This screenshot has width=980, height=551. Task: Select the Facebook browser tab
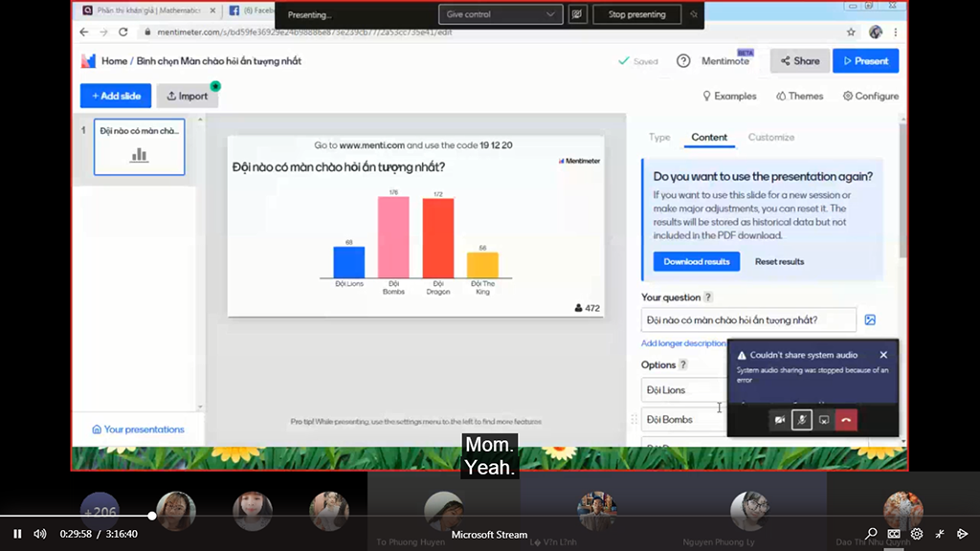point(250,11)
